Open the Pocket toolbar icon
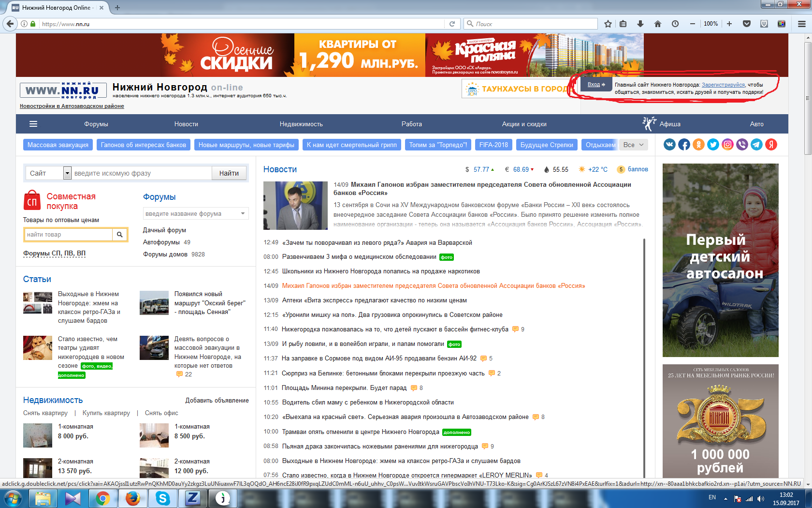 point(747,24)
